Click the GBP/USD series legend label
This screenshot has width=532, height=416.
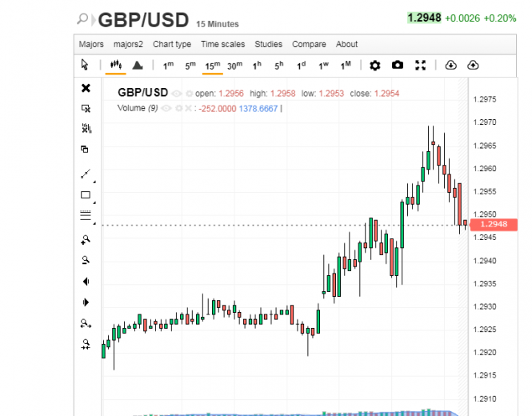(143, 93)
